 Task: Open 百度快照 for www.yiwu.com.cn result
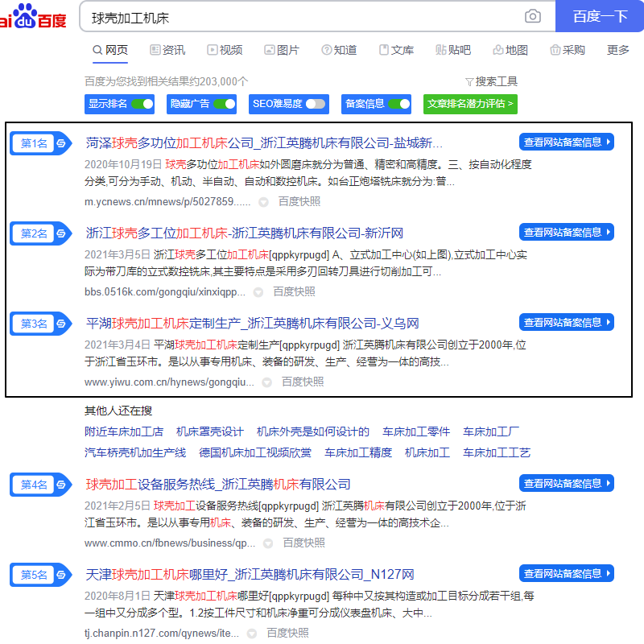[303, 382]
